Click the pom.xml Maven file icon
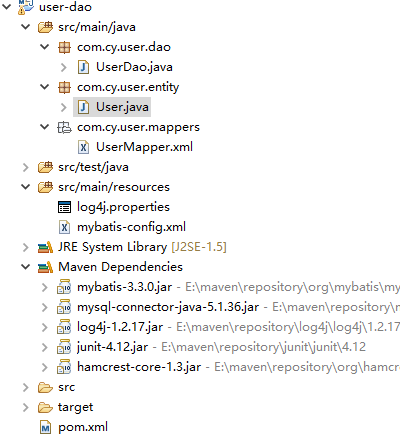Viewport: 401px width, 434px height. pyautogui.click(x=45, y=427)
